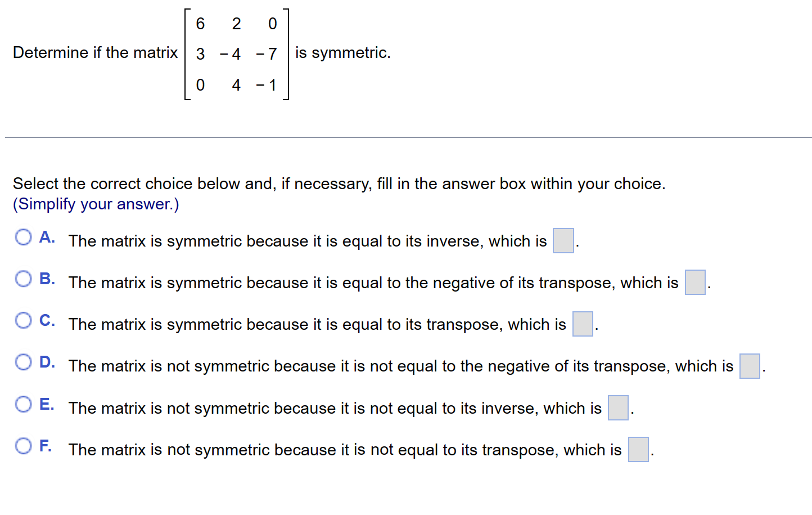Click the matrix in the question statement
Screen dimensions: 812x515
click(x=236, y=53)
